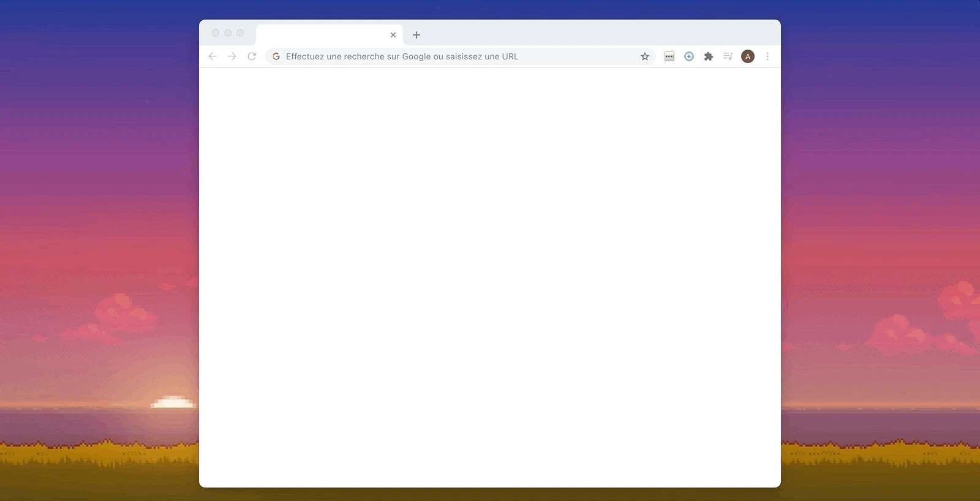Go back with the left arrow button

point(213,56)
